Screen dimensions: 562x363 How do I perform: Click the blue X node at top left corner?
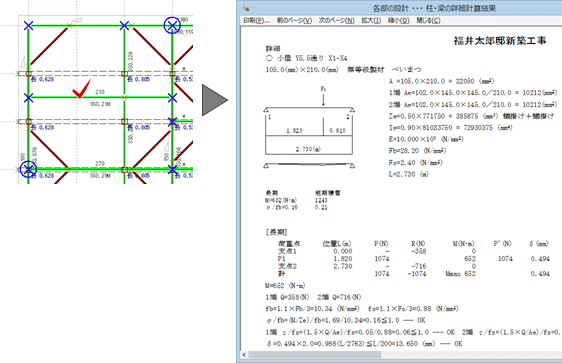pyautogui.click(x=28, y=25)
